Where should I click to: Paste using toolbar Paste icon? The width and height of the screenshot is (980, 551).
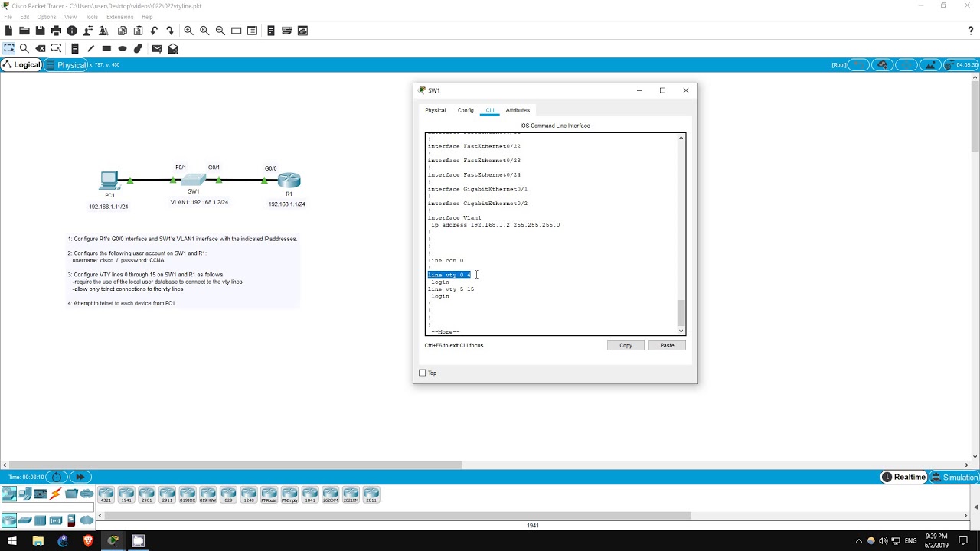(x=139, y=31)
